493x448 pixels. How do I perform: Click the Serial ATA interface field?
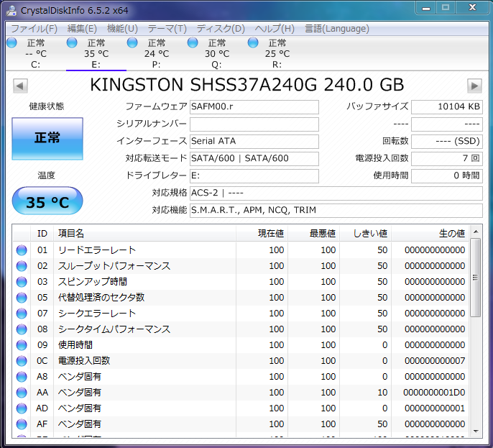pos(254,141)
